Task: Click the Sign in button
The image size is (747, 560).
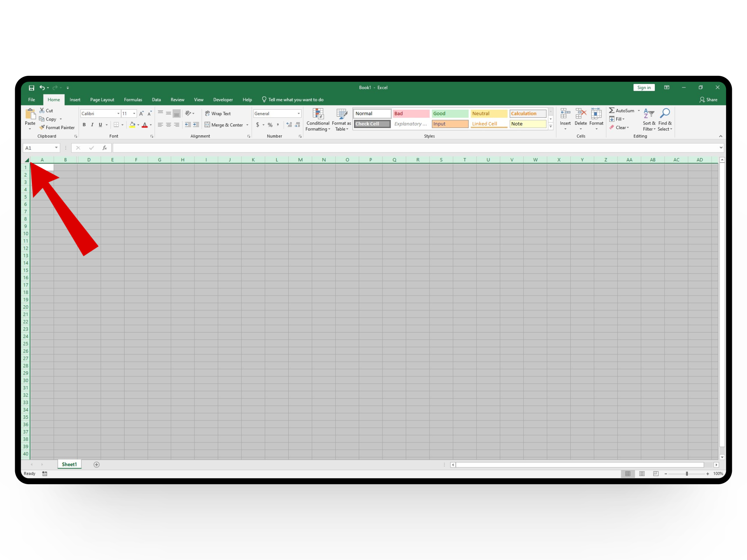Action: coord(644,87)
